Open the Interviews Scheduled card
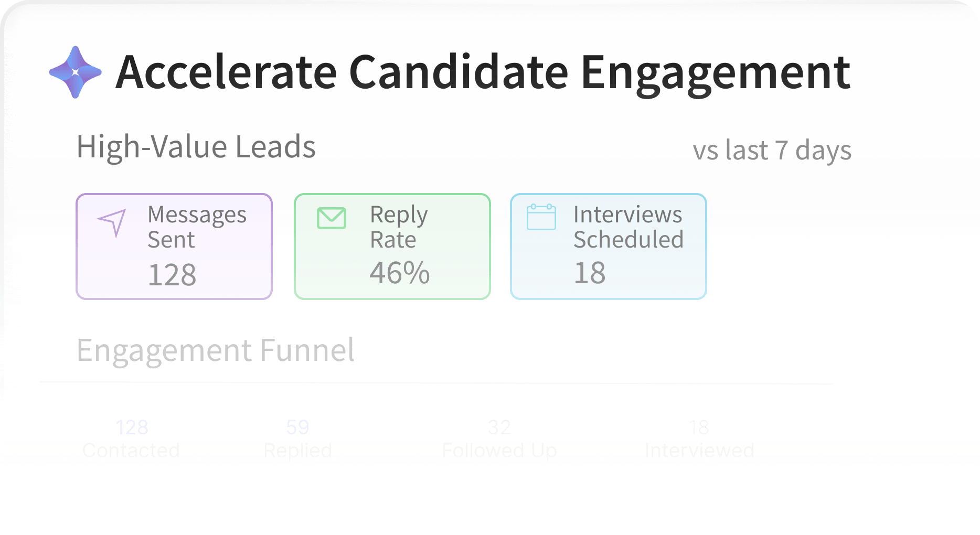Viewport: 980px width, 535px height. coord(609,247)
